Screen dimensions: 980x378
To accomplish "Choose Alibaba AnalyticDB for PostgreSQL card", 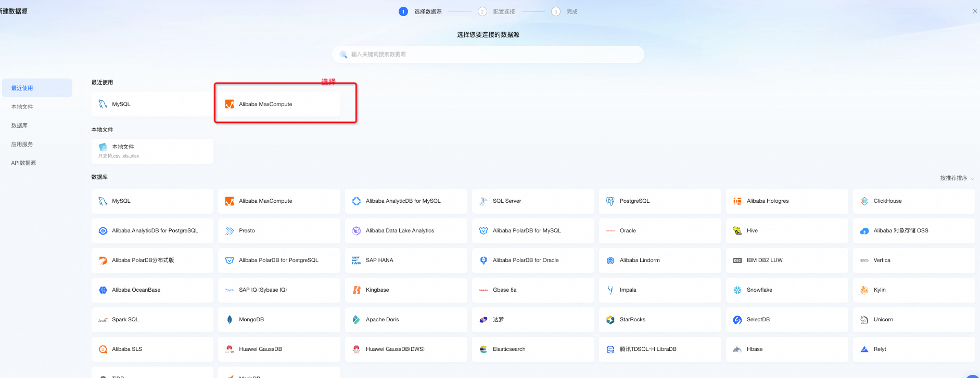I will pyautogui.click(x=152, y=231).
